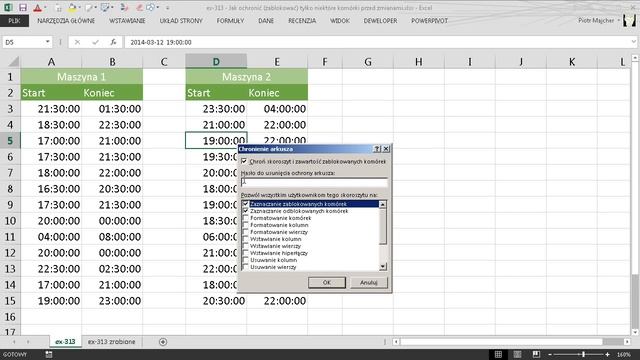The width and height of the screenshot is (640, 360).
Task: Confirm entry with the formula bar checkmark icon
Action: click(x=95, y=42)
